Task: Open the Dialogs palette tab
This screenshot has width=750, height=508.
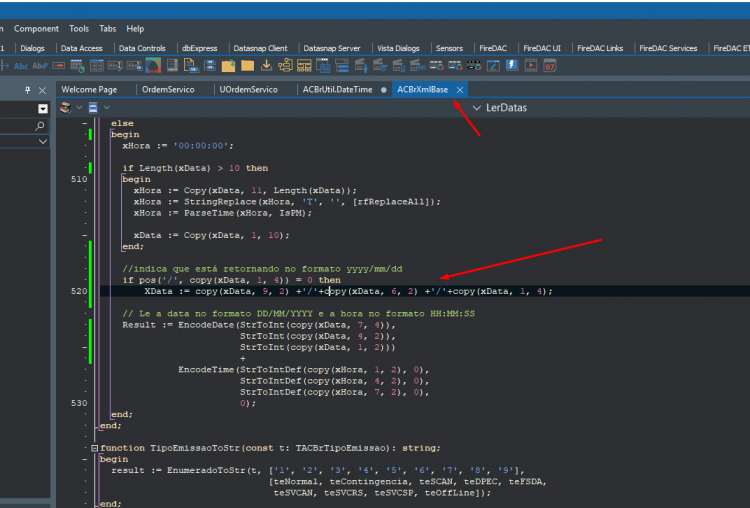Action: [x=32, y=48]
